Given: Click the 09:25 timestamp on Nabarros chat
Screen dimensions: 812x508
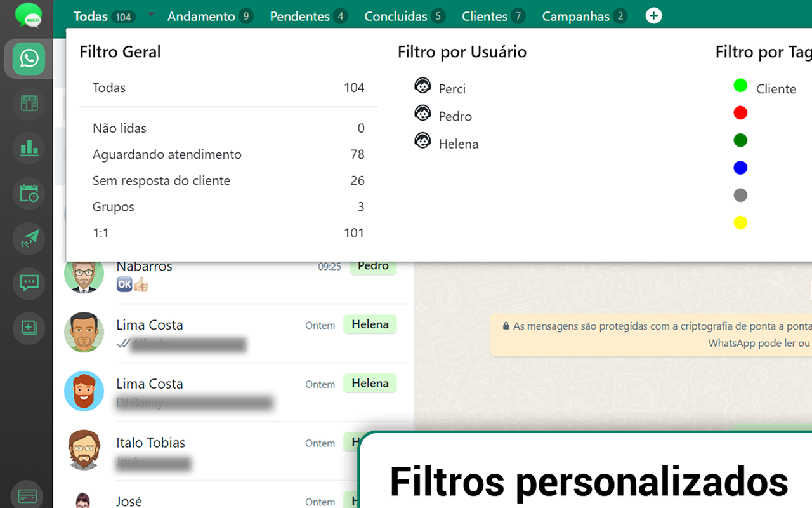Looking at the screenshot, I should coord(329,267).
